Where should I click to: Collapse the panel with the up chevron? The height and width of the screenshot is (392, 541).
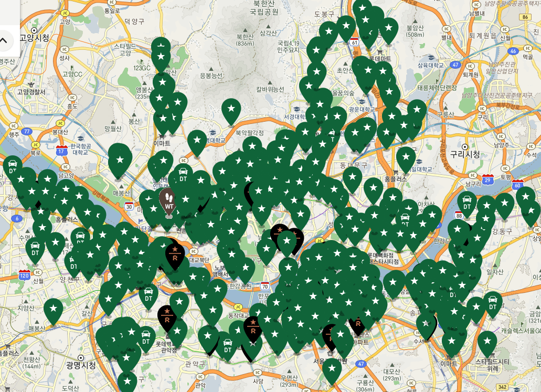coord(3,40)
